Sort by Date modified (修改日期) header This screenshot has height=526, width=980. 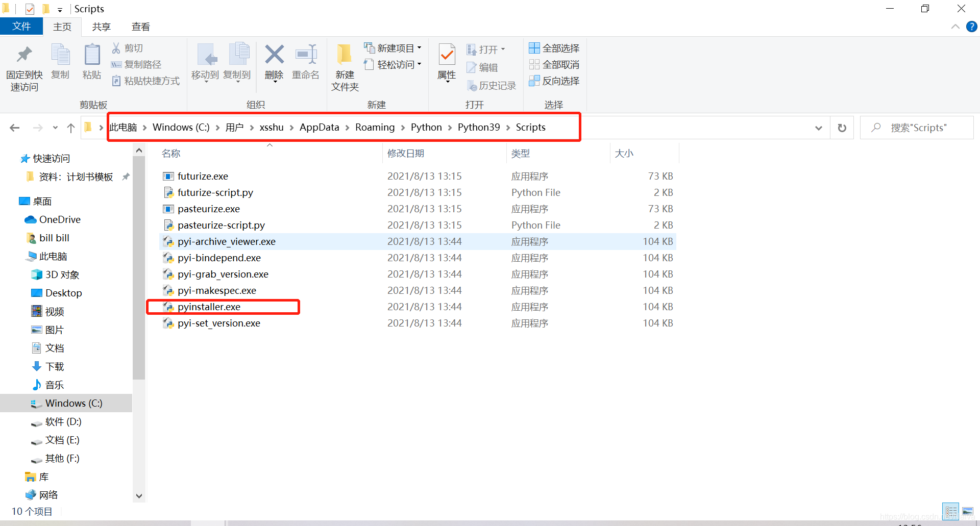pos(406,153)
